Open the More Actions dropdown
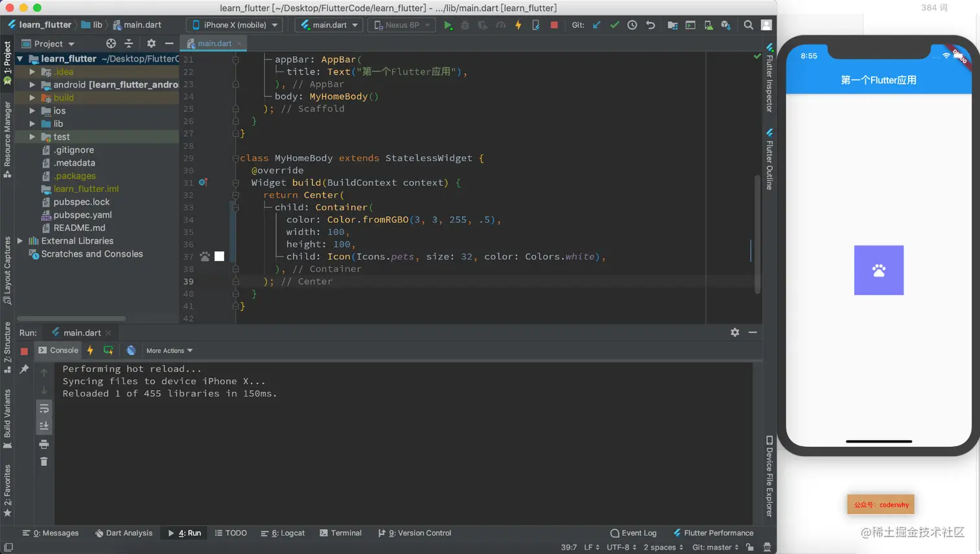Image resolution: width=980 pixels, height=554 pixels. (169, 351)
